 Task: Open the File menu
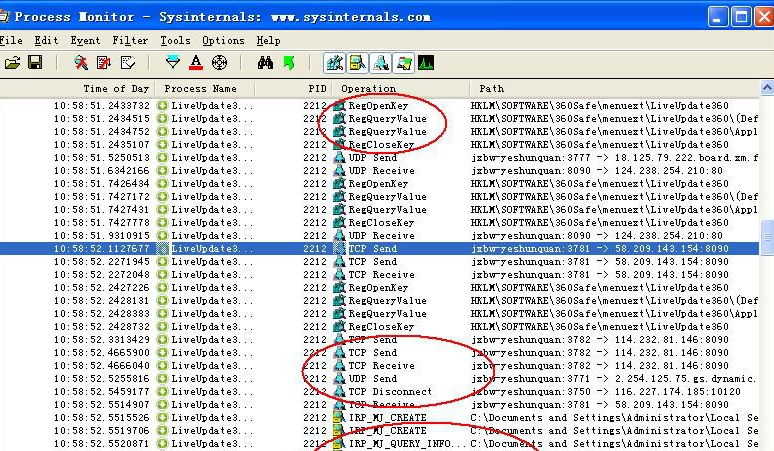click(x=11, y=40)
